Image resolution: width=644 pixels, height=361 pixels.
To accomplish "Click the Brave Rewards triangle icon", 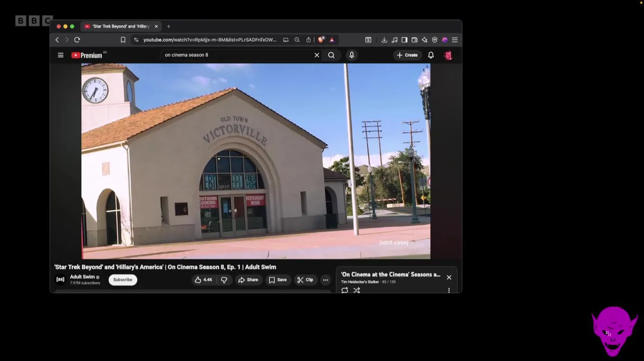I will point(331,40).
